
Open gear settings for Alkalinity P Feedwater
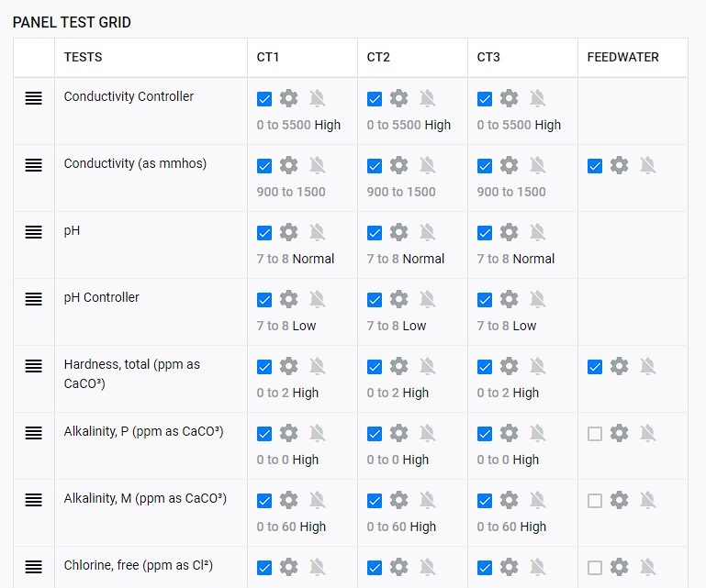coord(619,433)
